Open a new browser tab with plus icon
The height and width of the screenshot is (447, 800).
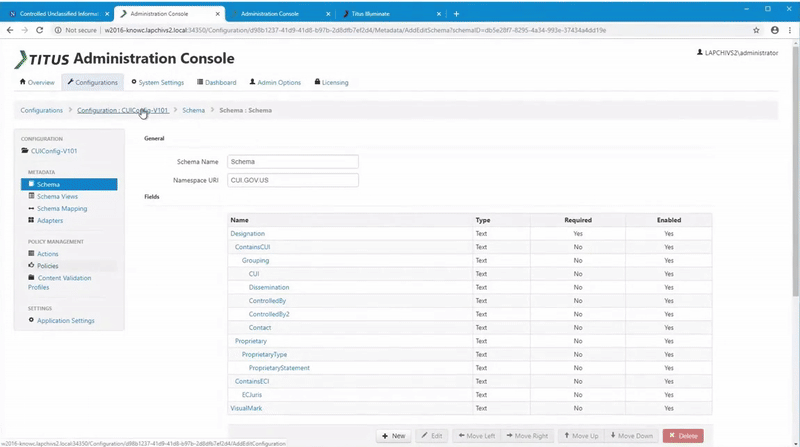point(456,14)
